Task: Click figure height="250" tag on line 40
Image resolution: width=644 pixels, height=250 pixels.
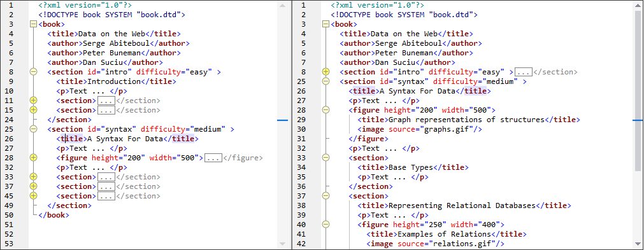Action: coord(431,225)
